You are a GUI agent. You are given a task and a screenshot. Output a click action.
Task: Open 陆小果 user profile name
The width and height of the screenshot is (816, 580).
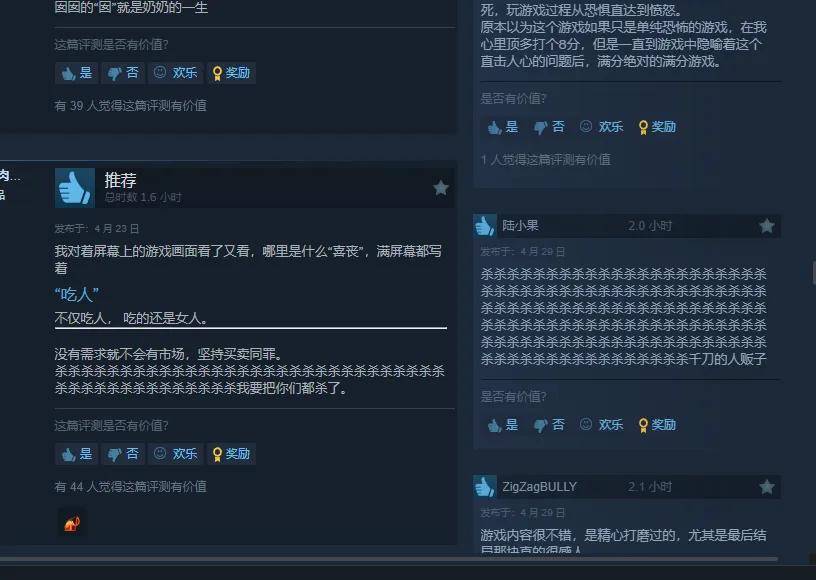520,226
